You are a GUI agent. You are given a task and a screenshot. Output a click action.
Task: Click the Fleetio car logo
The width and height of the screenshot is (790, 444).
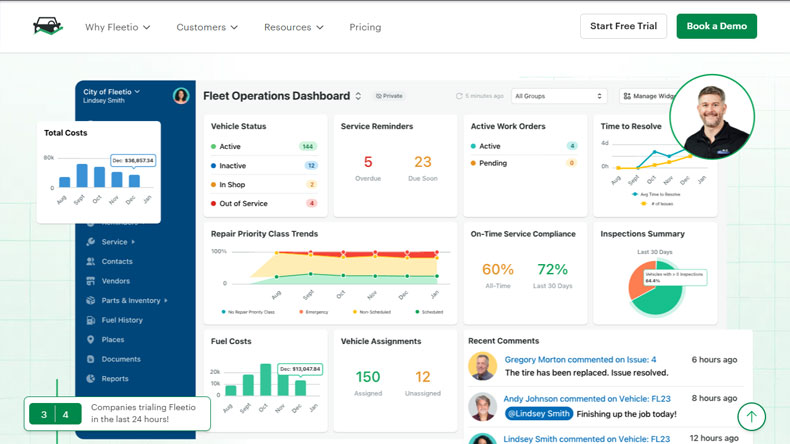click(47, 27)
